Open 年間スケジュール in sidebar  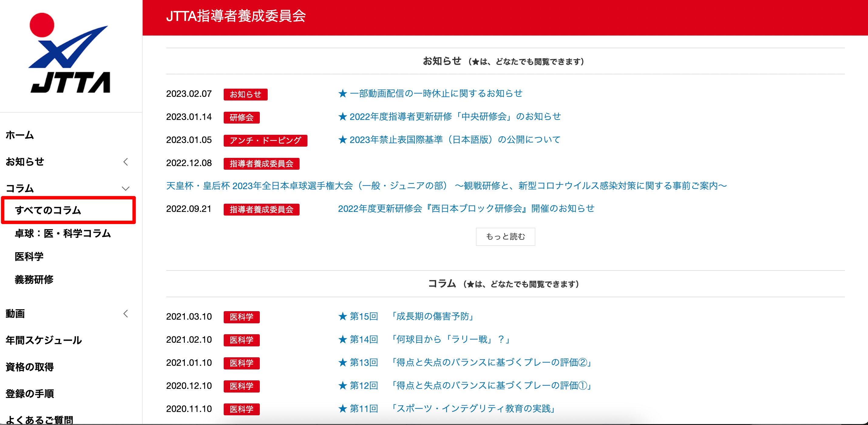coord(44,340)
